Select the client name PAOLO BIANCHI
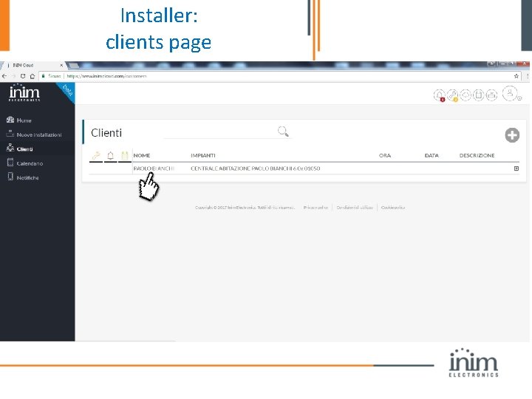Image resolution: width=532 pixels, height=399 pixels. click(x=154, y=168)
